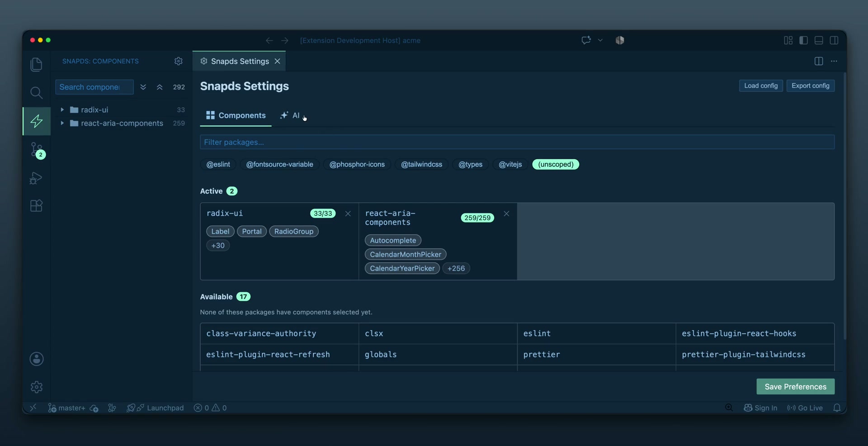Toggle the @fontsource-variable scope filter

point(279,164)
